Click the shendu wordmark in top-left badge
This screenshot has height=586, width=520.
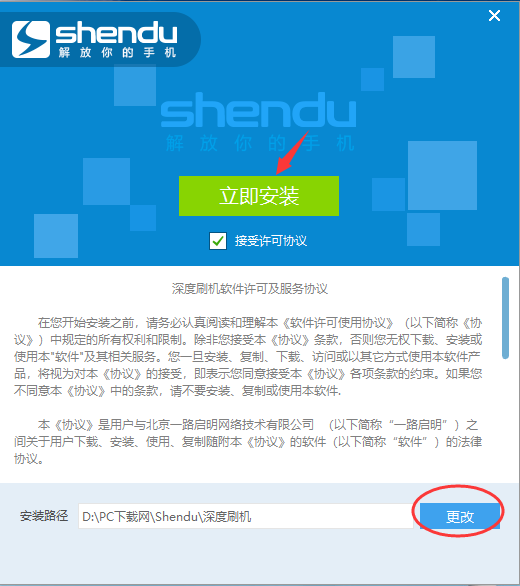coord(116,33)
